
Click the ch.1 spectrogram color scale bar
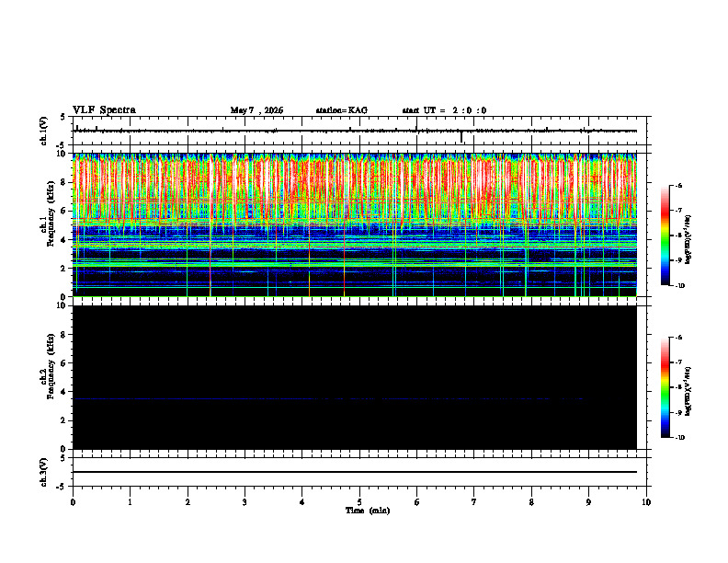665,236
